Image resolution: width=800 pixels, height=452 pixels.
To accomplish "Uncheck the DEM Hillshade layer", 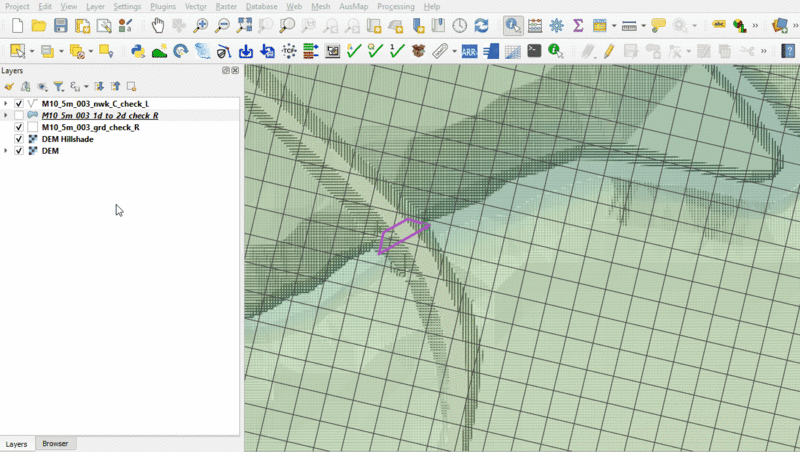I will 19,139.
